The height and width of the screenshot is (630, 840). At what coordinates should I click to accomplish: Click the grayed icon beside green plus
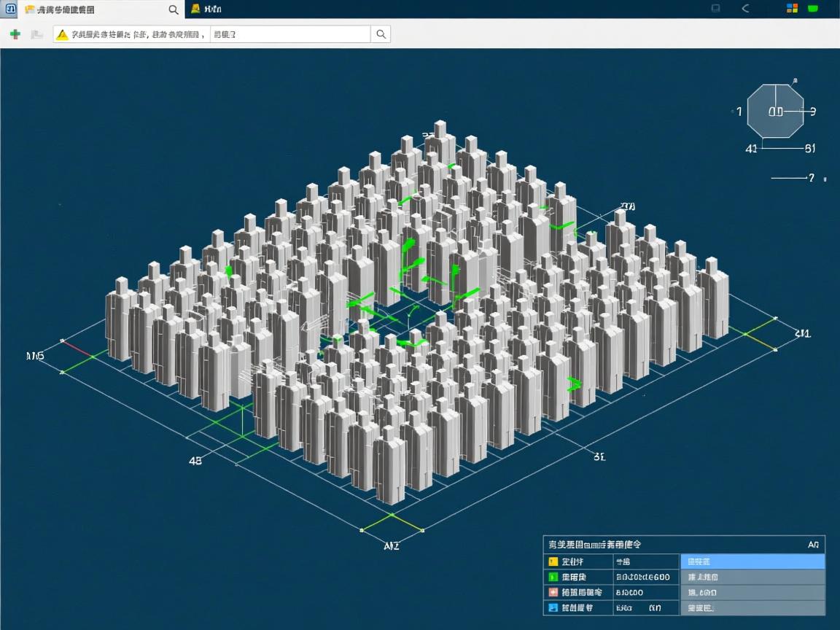point(36,34)
